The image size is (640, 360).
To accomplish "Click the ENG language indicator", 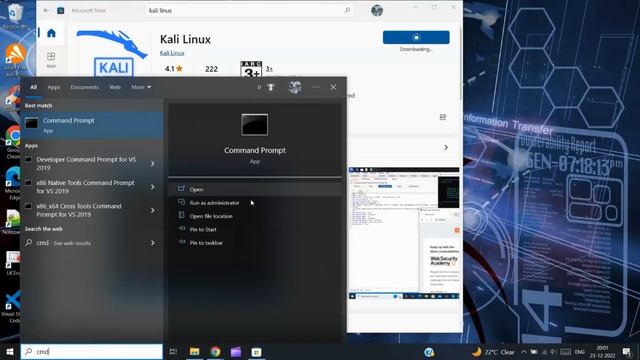I will (x=580, y=352).
